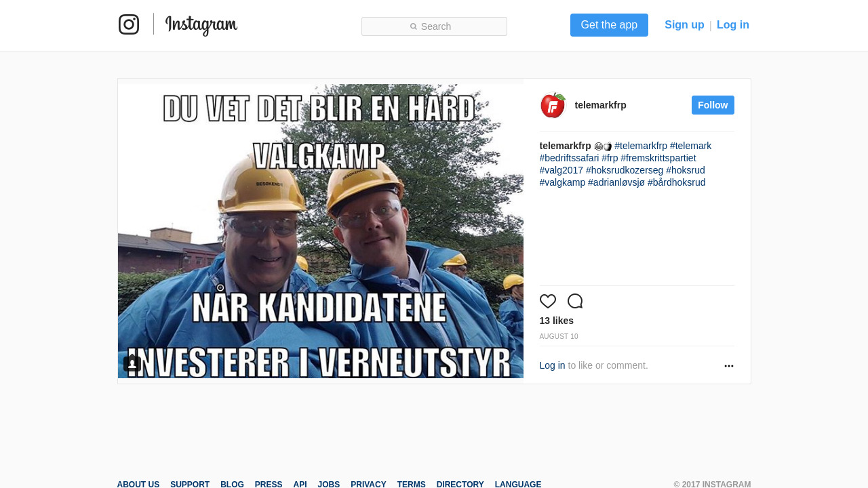Open the LANGUAGE footer option

518,485
